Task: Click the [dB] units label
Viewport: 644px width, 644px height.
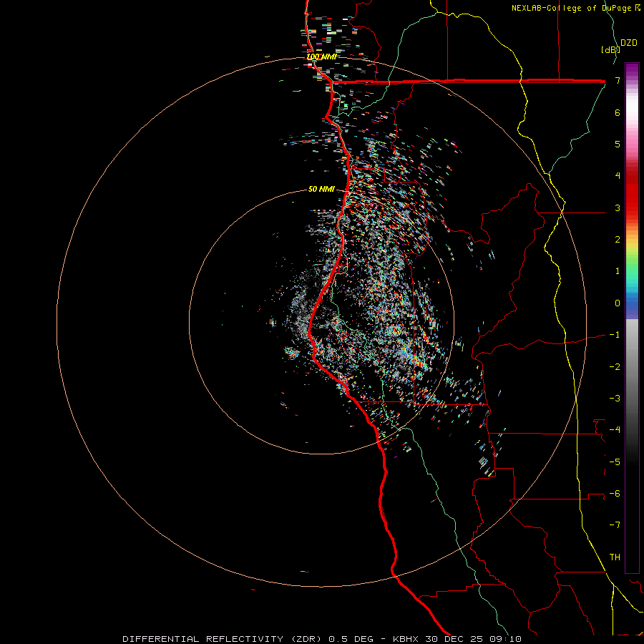Action: (x=610, y=49)
